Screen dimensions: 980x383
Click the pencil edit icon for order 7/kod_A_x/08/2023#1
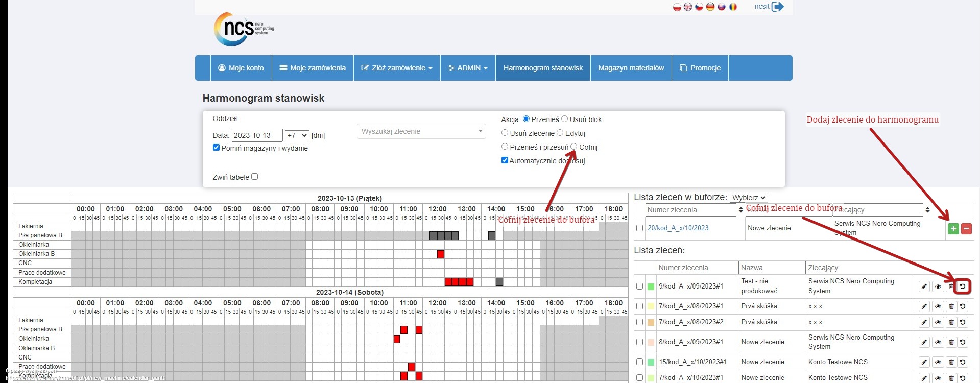coord(924,306)
